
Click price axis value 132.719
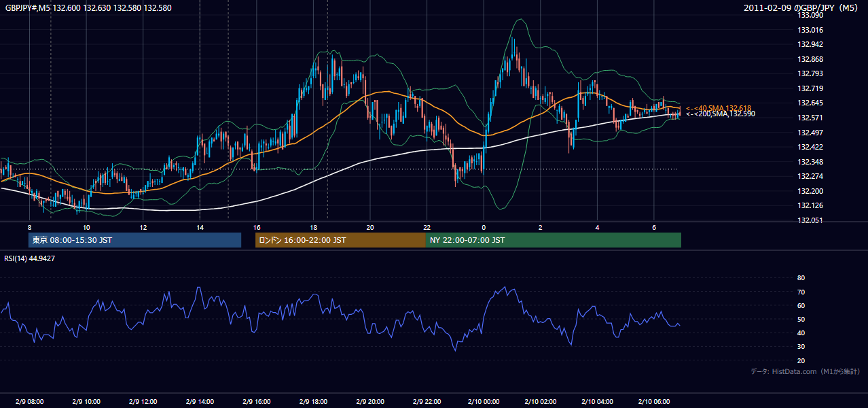810,88
